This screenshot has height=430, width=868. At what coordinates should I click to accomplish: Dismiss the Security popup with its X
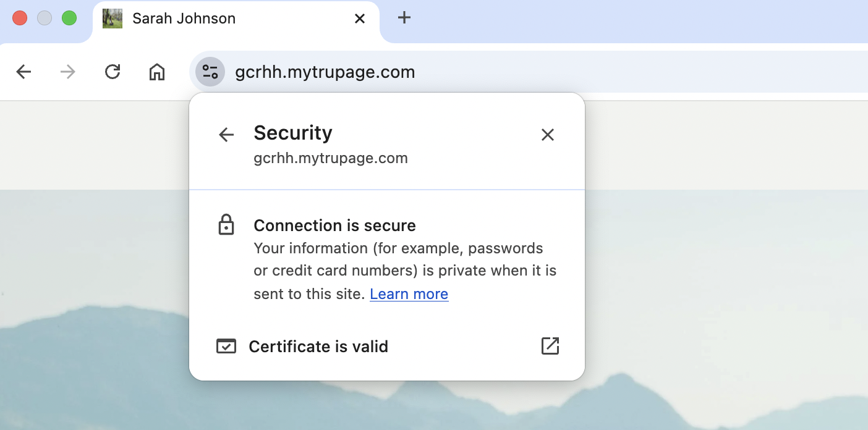point(548,134)
